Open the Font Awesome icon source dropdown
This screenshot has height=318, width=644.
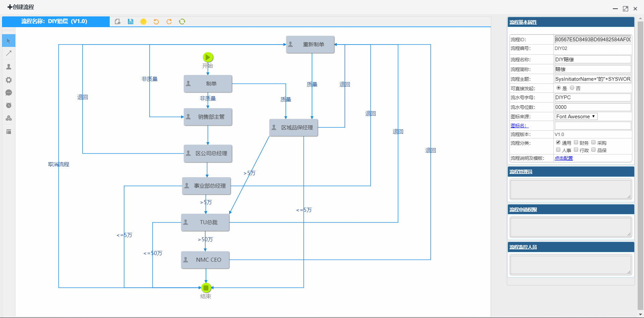point(576,117)
